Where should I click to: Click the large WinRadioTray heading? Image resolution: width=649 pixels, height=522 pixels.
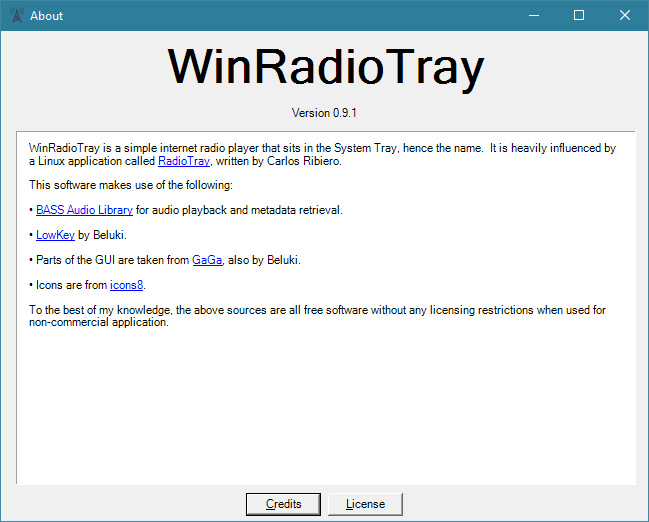coord(325,68)
